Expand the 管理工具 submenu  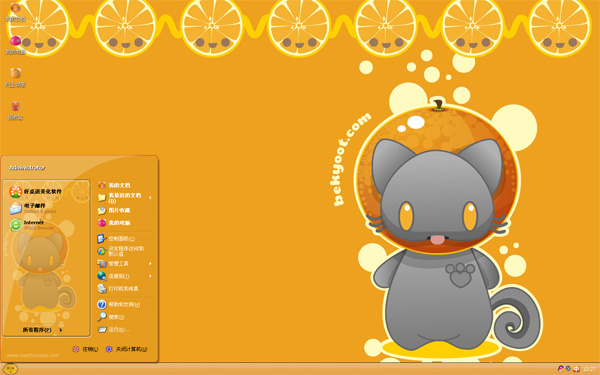click(125, 264)
